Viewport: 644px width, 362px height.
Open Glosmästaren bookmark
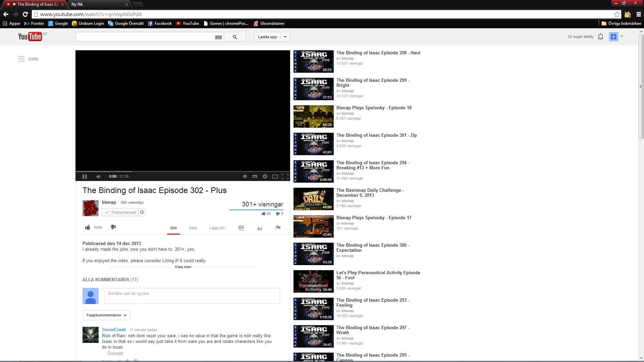point(269,23)
